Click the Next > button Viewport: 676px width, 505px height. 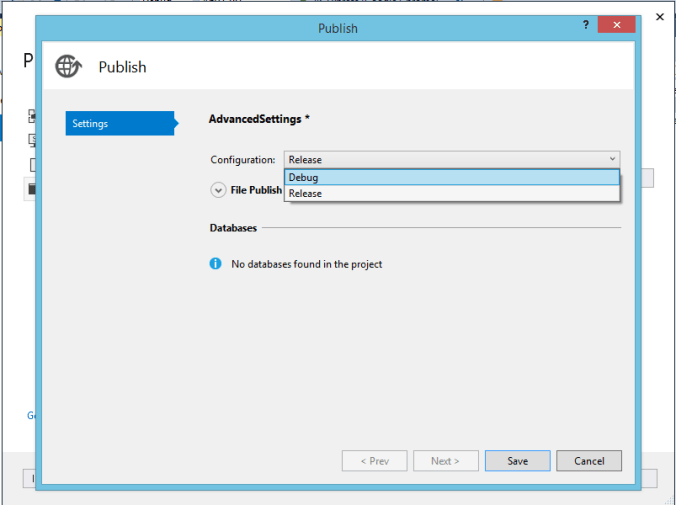tap(445, 461)
